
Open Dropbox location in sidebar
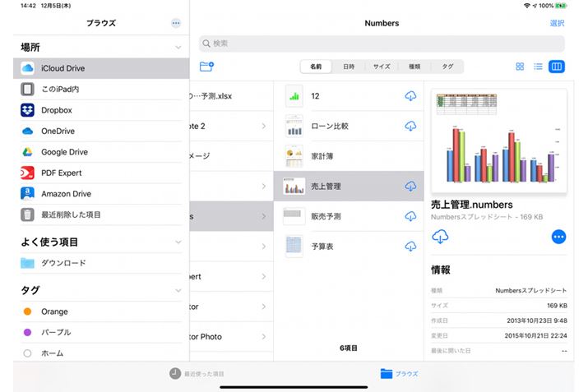point(57,110)
